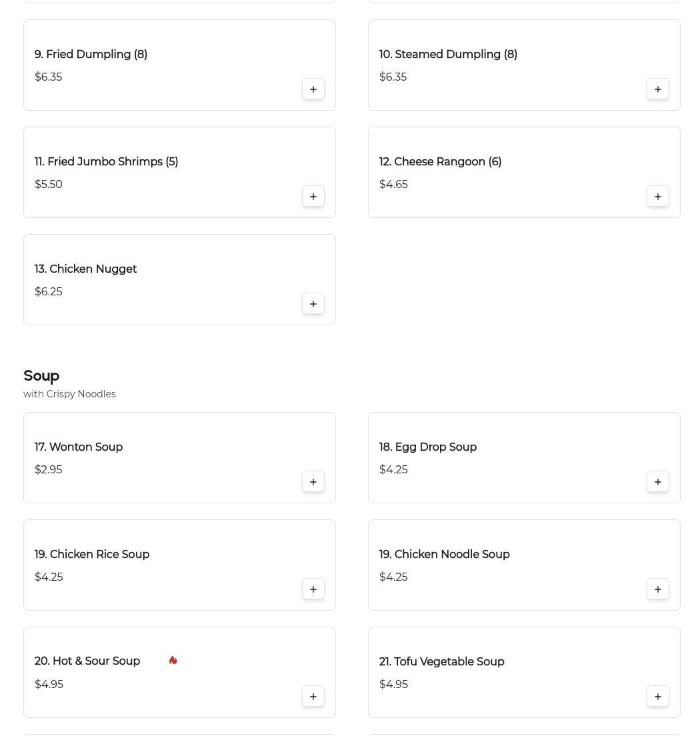Add Cheese Rangoon (6) using plus icon
The width and height of the screenshot is (700, 736).
coord(657,197)
